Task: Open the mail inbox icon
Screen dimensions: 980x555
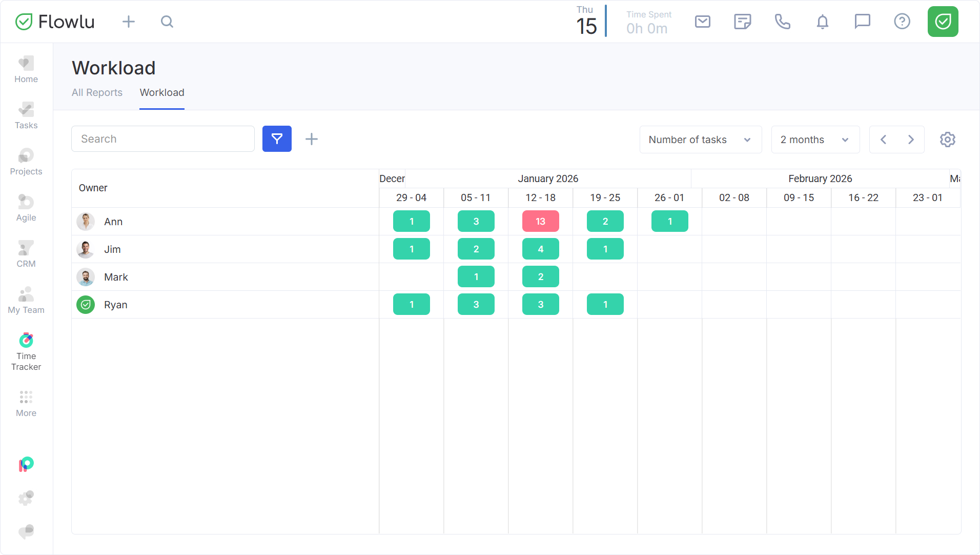Action: (x=702, y=22)
